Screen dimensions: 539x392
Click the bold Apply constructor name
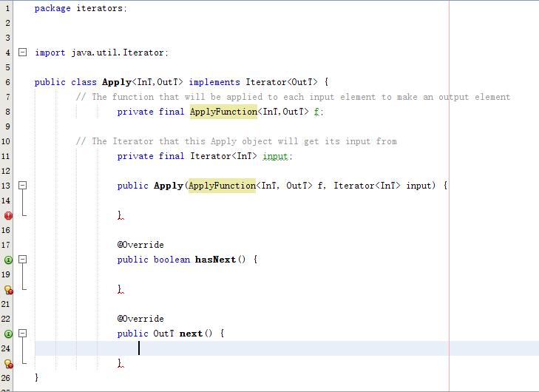pyautogui.click(x=168, y=186)
